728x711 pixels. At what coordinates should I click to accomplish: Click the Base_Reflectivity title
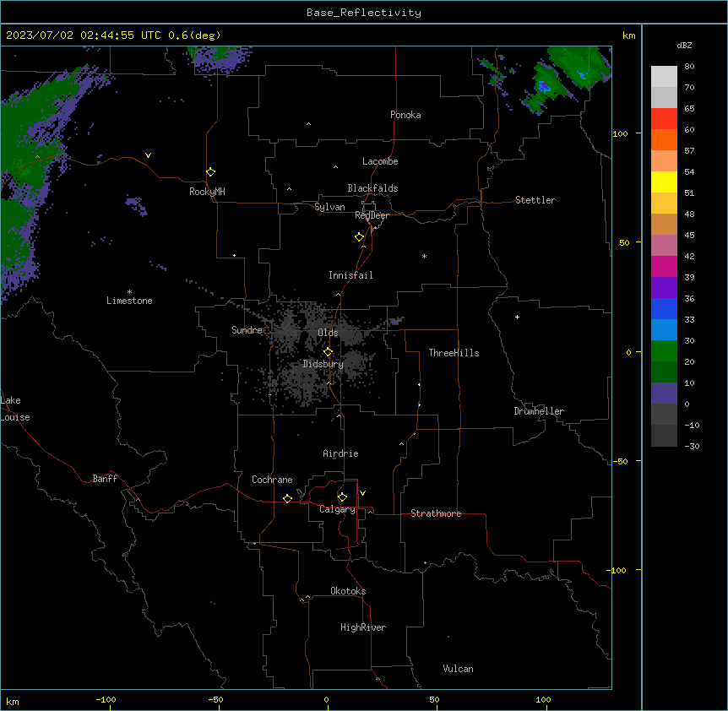coord(364,13)
